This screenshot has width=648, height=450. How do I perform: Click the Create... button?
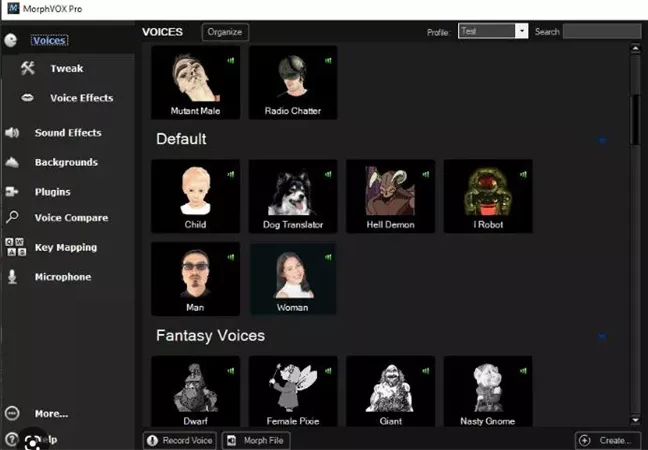click(608, 440)
